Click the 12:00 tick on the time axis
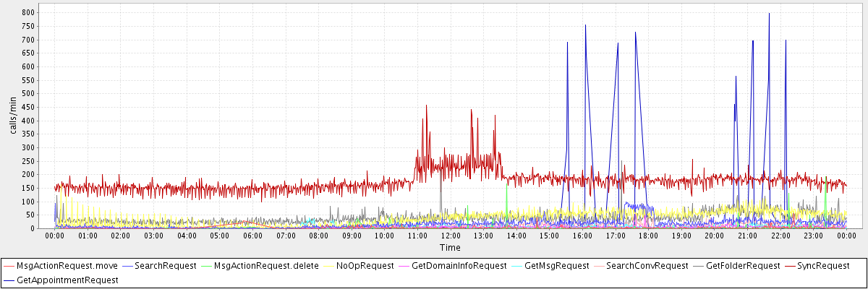This screenshot has height=289, width=868. click(x=451, y=236)
